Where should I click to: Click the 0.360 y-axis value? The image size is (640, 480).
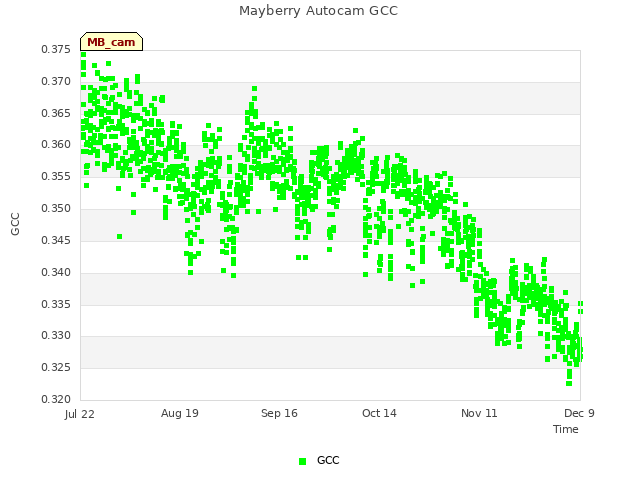(56, 144)
